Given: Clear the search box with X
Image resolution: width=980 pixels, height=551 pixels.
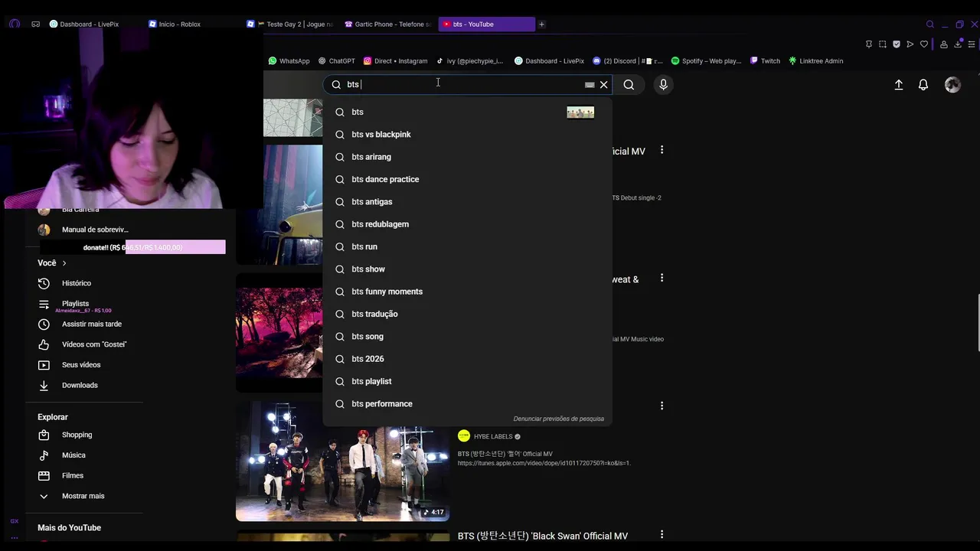Looking at the screenshot, I should pyautogui.click(x=603, y=85).
